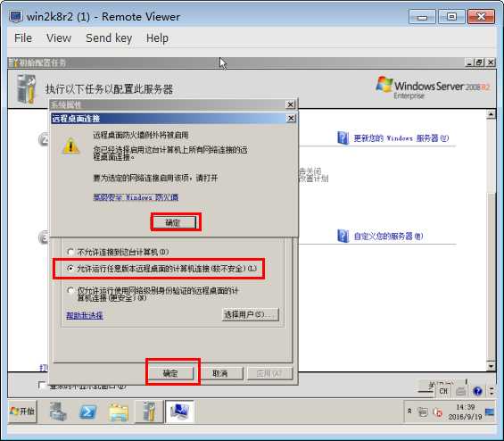Open Server Manager from the taskbar

tap(58, 412)
